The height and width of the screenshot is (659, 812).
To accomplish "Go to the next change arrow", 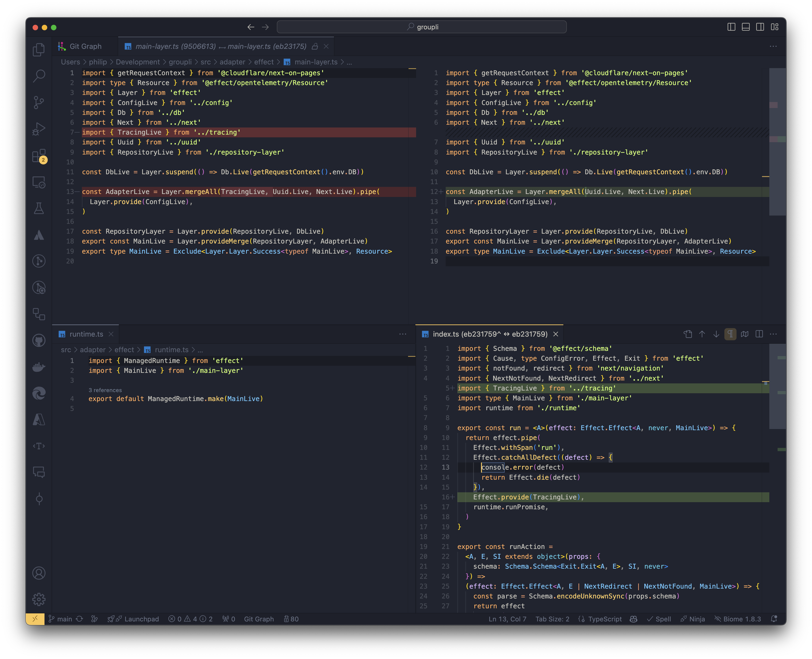I will [x=716, y=334].
